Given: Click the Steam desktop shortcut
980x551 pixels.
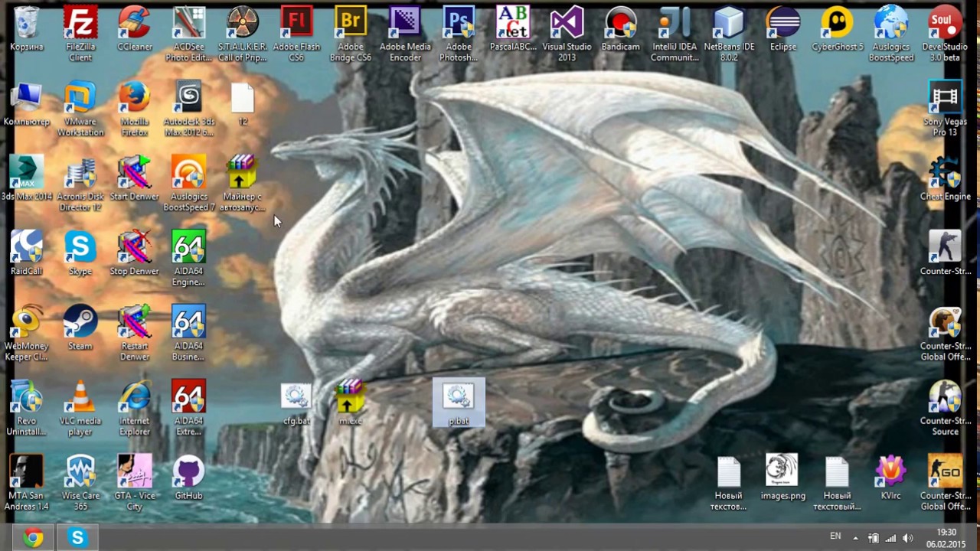Looking at the screenshot, I should tap(80, 323).
